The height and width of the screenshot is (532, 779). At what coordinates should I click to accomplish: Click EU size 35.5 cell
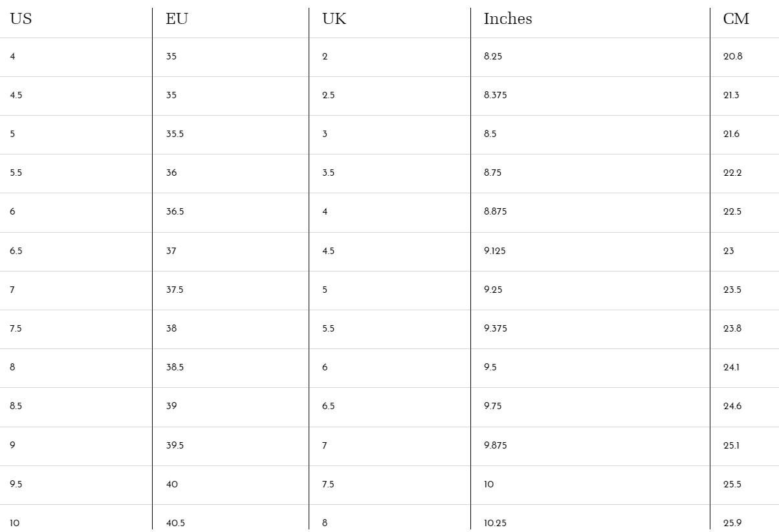pyautogui.click(x=175, y=134)
